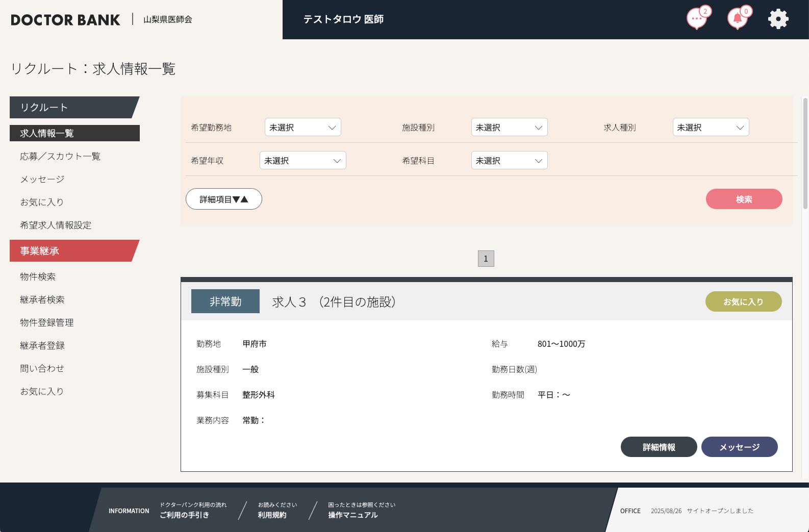View 詳細情報 for the job listing
The image size is (809, 532).
pyautogui.click(x=659, y=447)
